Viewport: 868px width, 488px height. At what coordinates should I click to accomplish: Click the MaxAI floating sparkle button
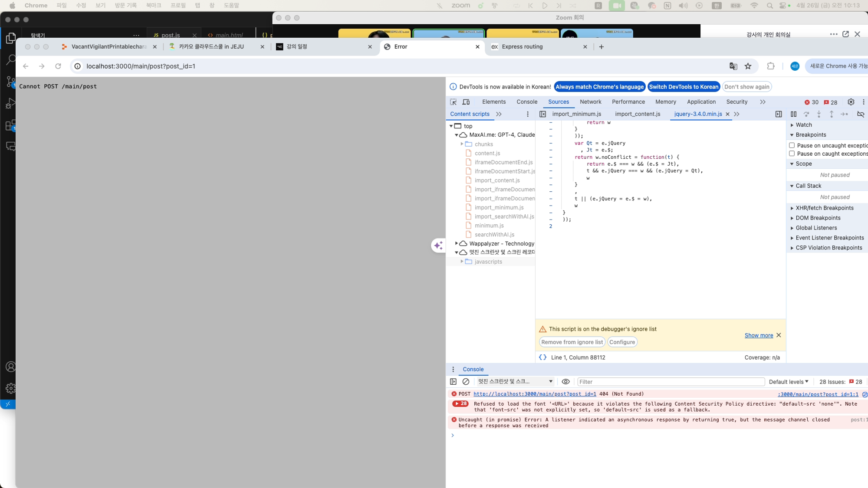pos(438,246)
